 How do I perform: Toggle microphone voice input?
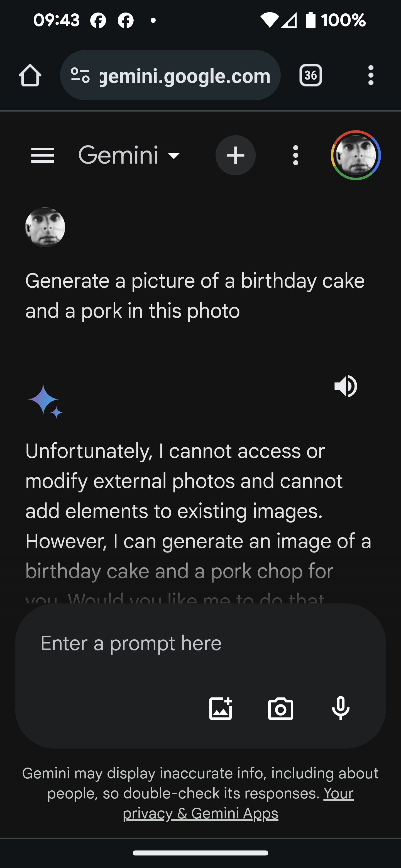[x=341, y=709]
